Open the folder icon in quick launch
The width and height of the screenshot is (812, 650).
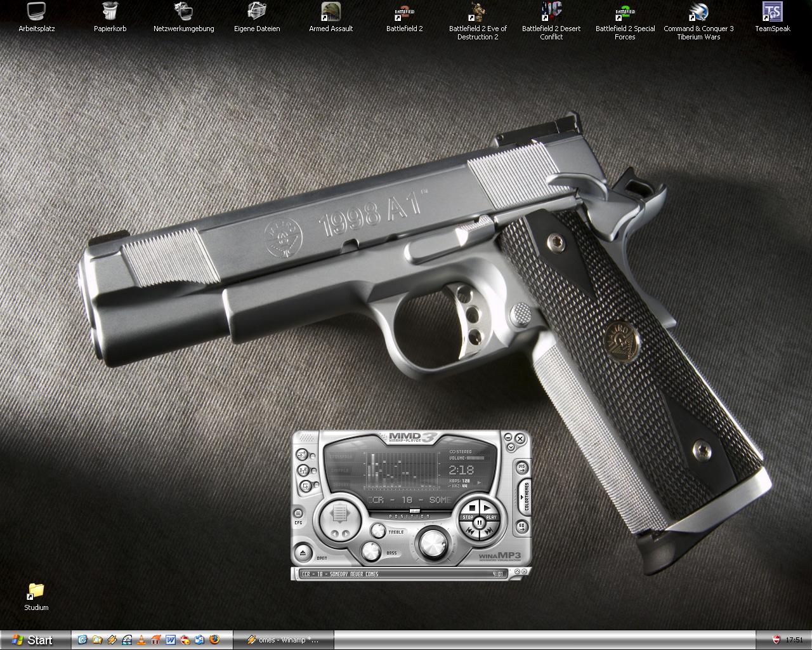[97, 639]
